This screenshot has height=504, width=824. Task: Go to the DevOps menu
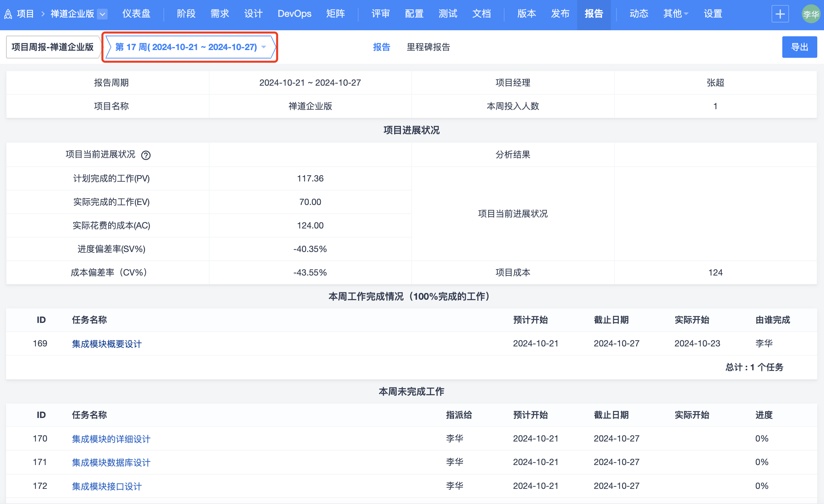point(294,14)
